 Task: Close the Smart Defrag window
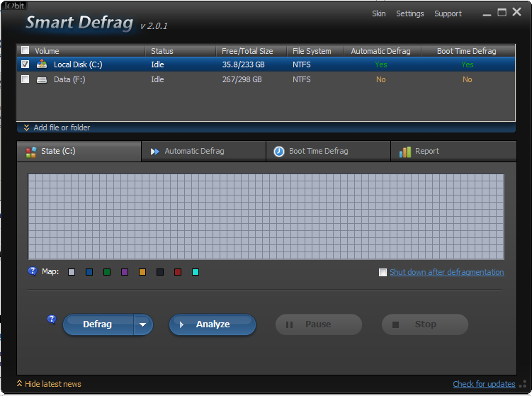(516, 12)
